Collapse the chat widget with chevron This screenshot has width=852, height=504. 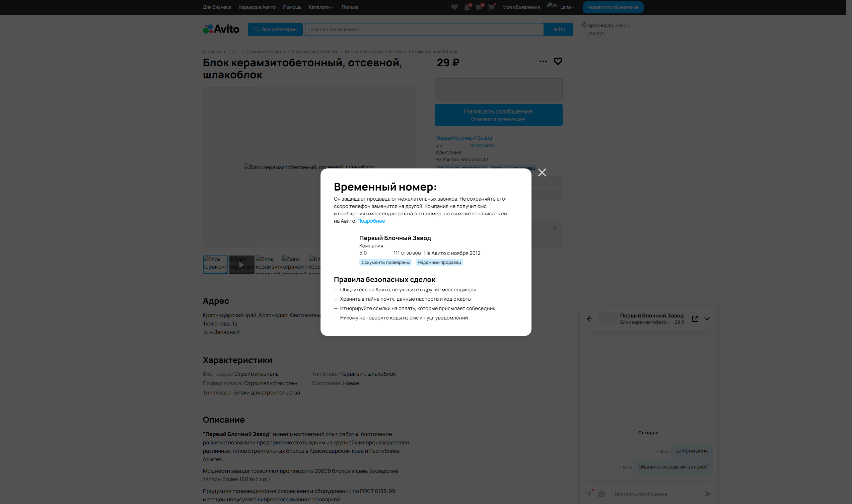tap(707, 319)
